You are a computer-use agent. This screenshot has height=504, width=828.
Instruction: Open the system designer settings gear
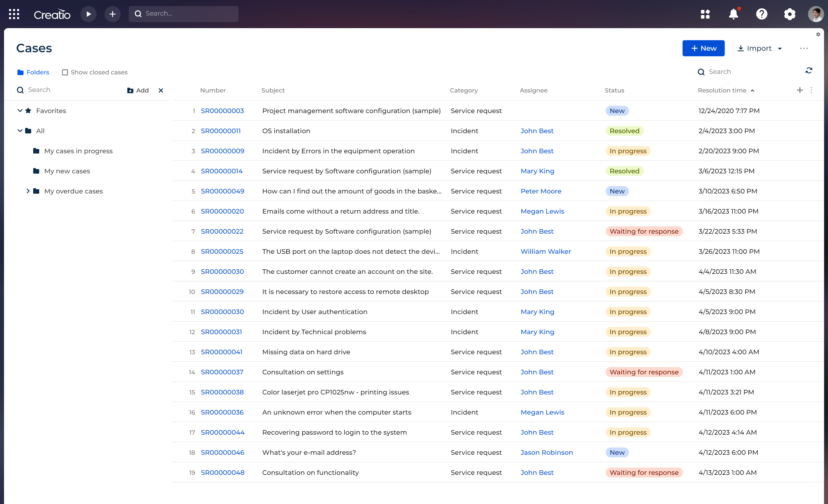click(790, 14)
